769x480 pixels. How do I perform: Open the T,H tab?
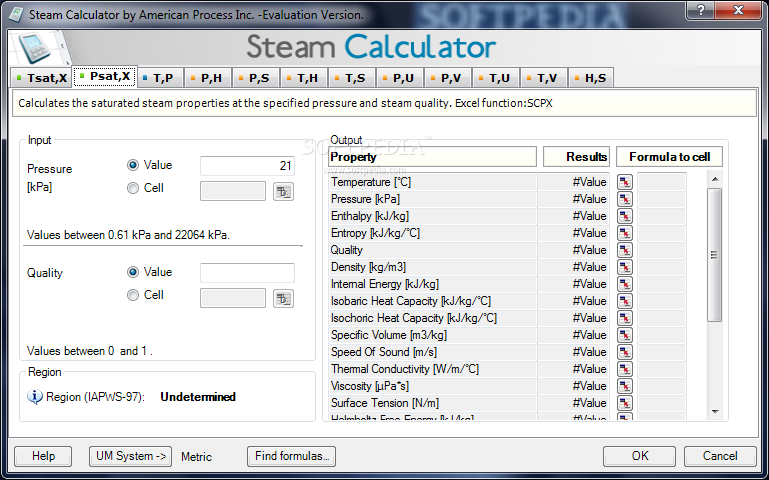click(305, 78)
